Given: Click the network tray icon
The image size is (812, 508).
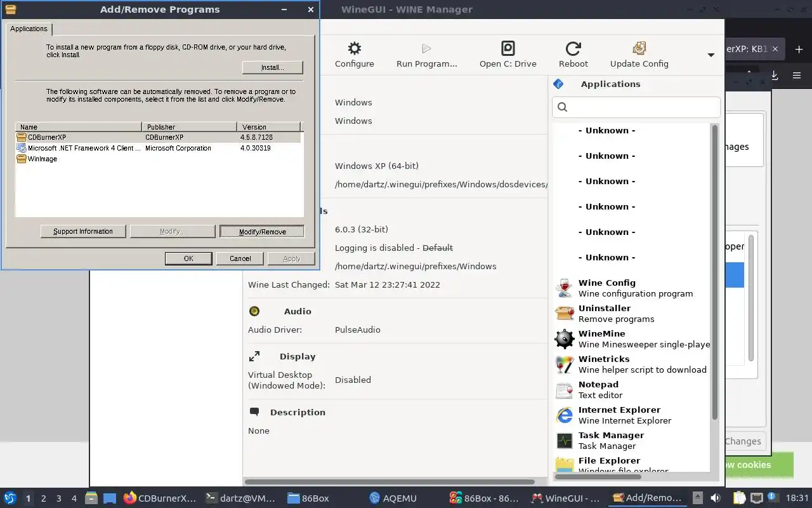Looking at the screenshot, I should pos(757,498).
